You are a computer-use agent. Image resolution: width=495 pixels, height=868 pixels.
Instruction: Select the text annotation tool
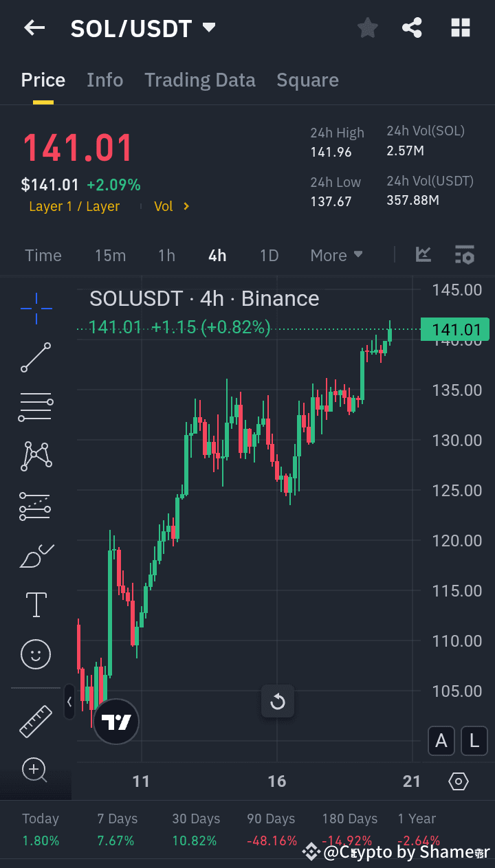[35, 604]
